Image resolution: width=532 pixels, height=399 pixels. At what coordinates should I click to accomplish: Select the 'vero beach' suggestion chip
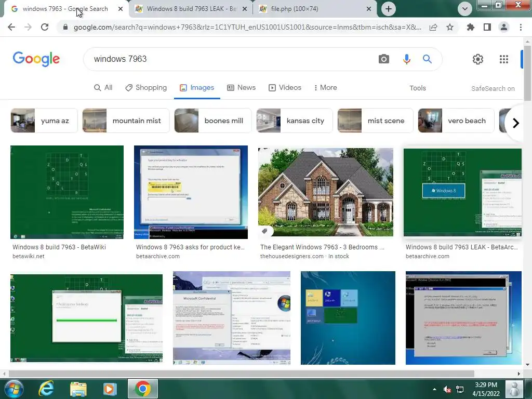(456, 121)
